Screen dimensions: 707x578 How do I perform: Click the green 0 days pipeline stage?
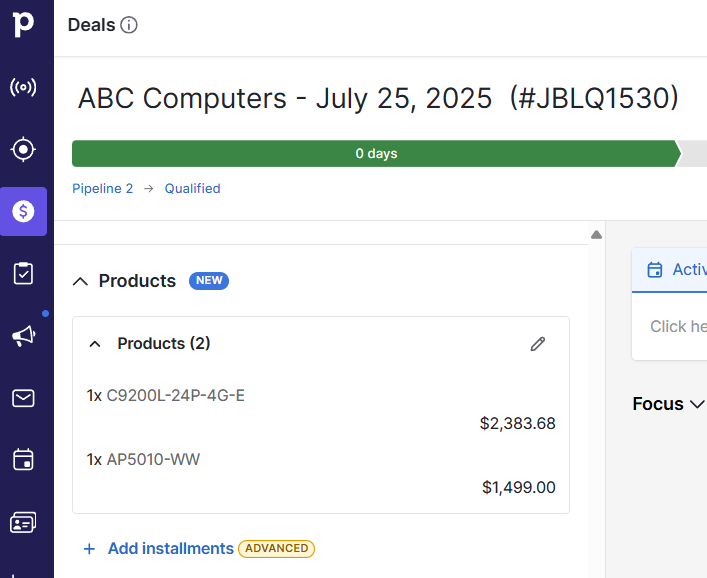[x=376, y=154]
